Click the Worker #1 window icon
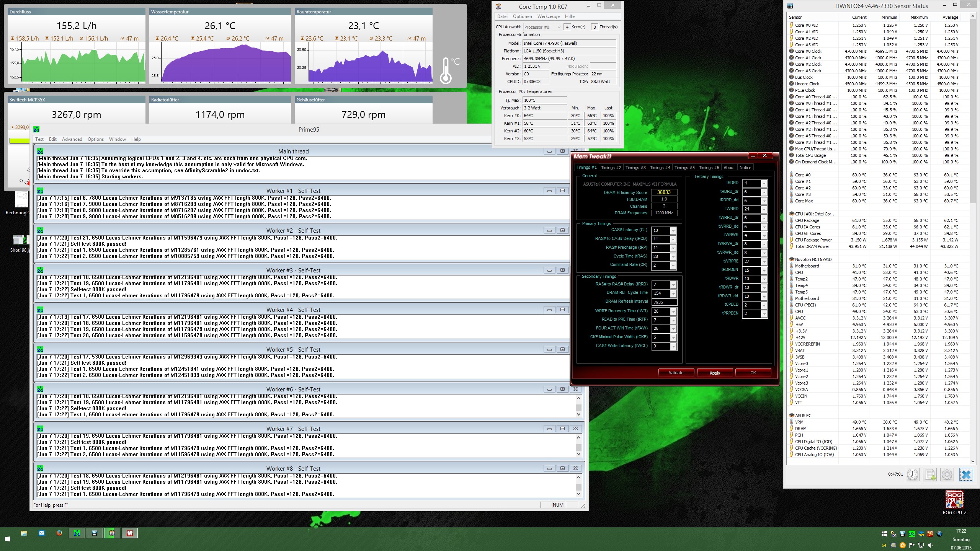980x551 pixels. pos(40,191)
